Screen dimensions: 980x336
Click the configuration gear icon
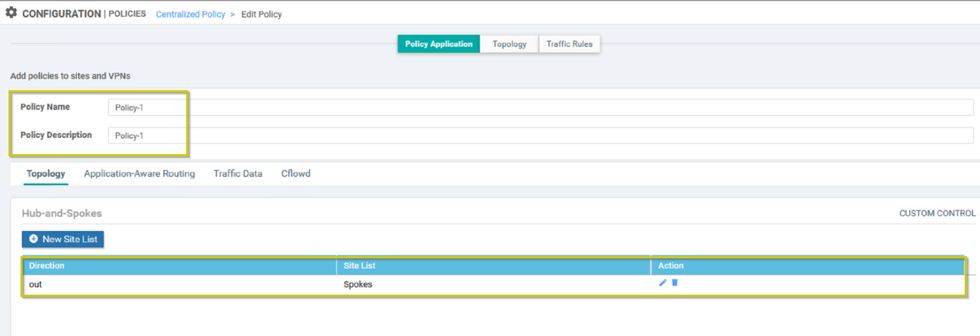[11, 12]
